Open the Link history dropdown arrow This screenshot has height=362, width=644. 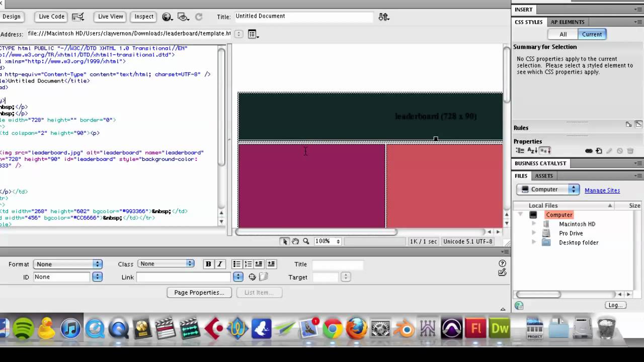pyautogui.click(x=238, y=277)
